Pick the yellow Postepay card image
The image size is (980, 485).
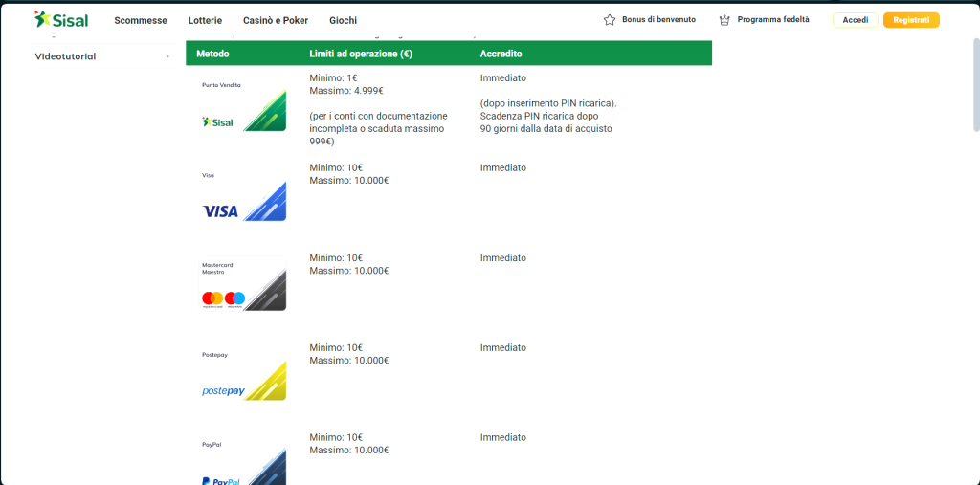(x=244, y=374)
